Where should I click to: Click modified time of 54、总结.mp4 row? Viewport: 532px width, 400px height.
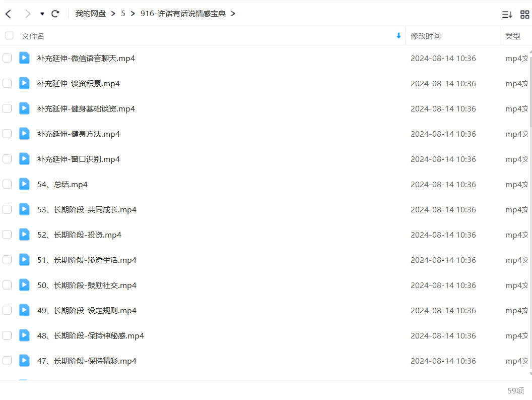pos(443,185)
